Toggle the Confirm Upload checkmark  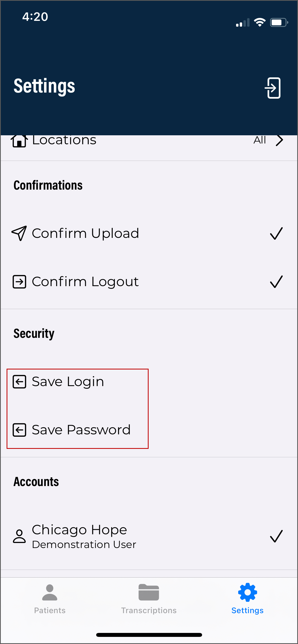click(276, 233)
